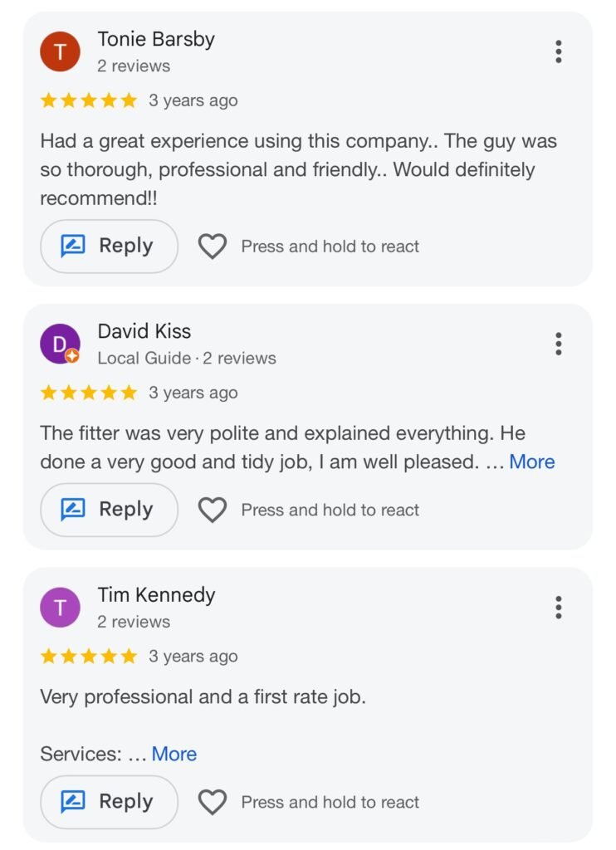
Task: Click the heart icon on Tonie Barsby's review
Action: 213,246
